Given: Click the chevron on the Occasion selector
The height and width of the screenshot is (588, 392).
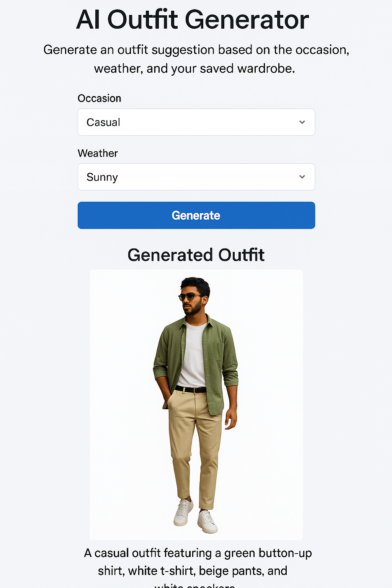Looking at the screenshot, I should click(x=302, y=122).
